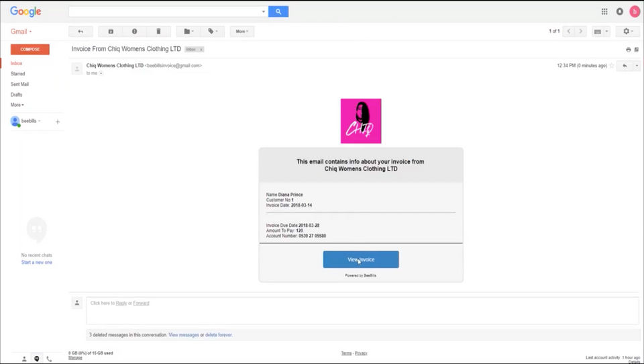Open the Terms link in footer
This screenshot has width=644, height=364.
(346, 353)
